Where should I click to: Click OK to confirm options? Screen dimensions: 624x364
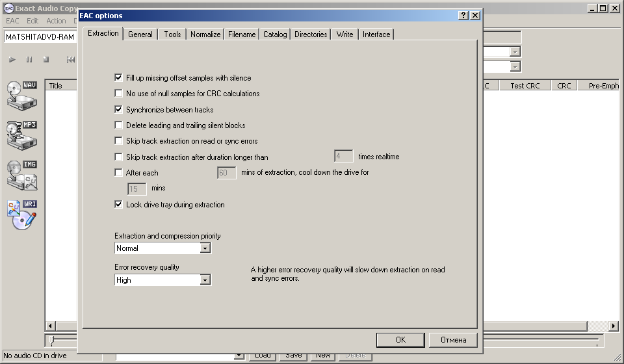(x=400, y=340)
